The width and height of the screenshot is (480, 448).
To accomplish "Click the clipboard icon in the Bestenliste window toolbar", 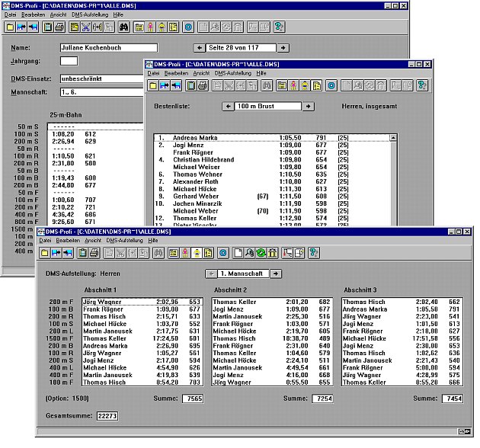I will point(190,85).
